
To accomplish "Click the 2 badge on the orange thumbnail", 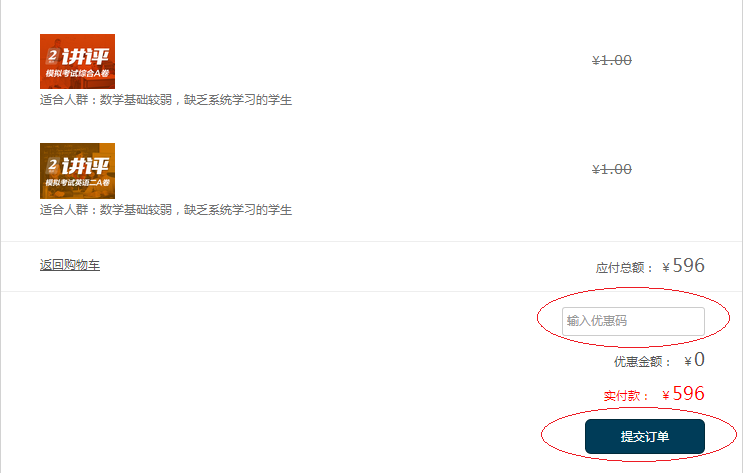I will 52,166.
